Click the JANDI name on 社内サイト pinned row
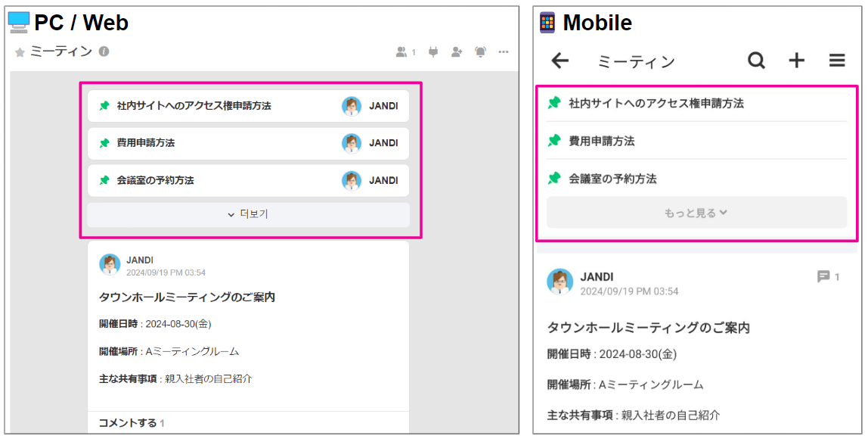The height and width of the screenshot is (439, 868). tap(383, 106)
